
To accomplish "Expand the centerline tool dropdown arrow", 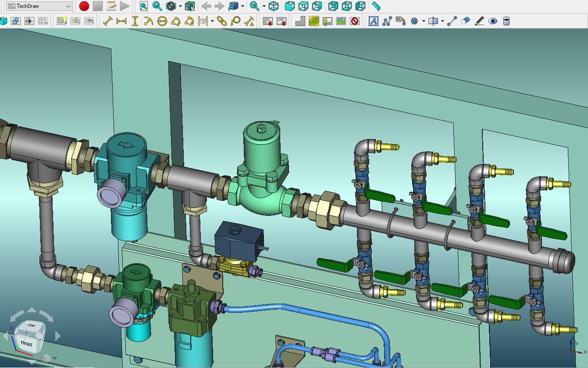I will pyautogui.click(x=443, y=21).
